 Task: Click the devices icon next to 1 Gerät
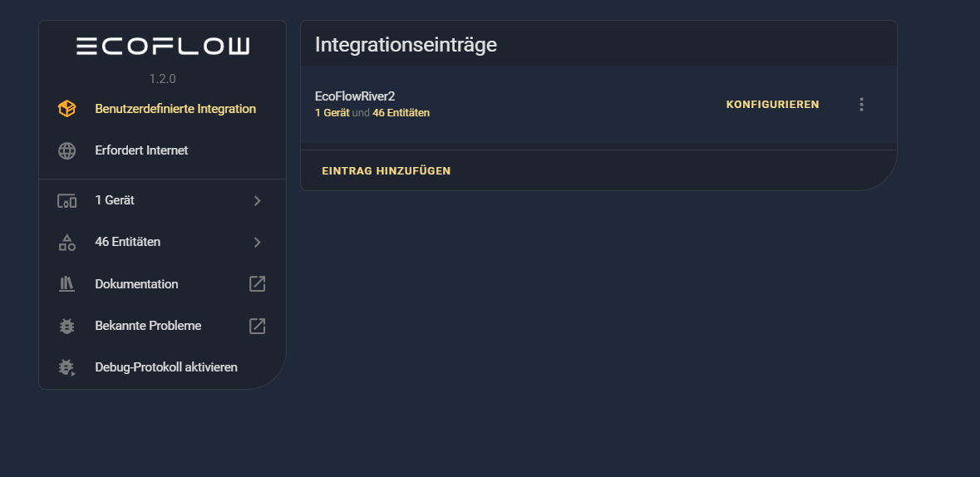point(66,200)
